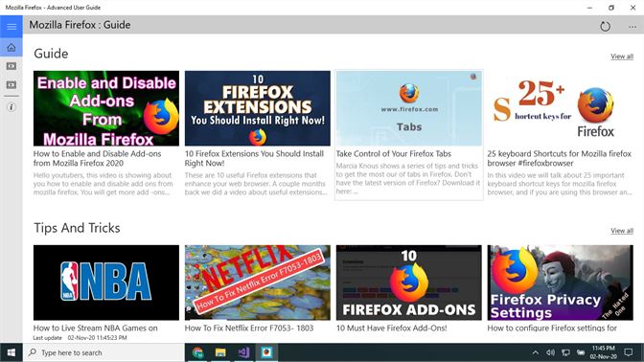Click the taskbar search box
Image resolution: width=644 pixels, height=362 pixels.
click(103, 352)
